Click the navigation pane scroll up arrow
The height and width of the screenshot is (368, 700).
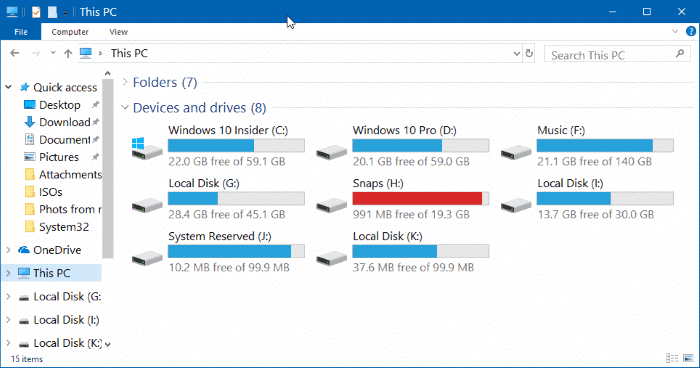pyautogui.click(x=108, y=73)
